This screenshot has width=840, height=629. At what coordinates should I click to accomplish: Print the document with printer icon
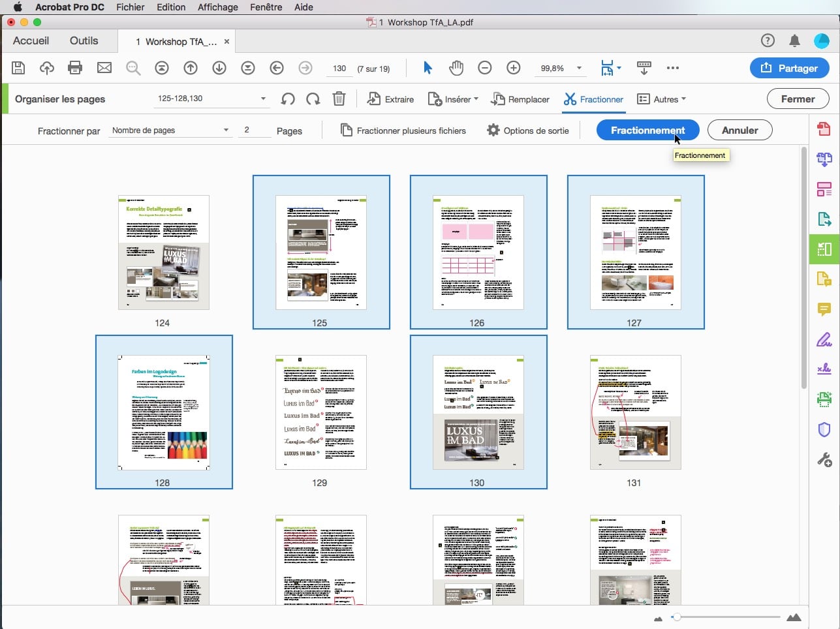(x=75, y=68)
